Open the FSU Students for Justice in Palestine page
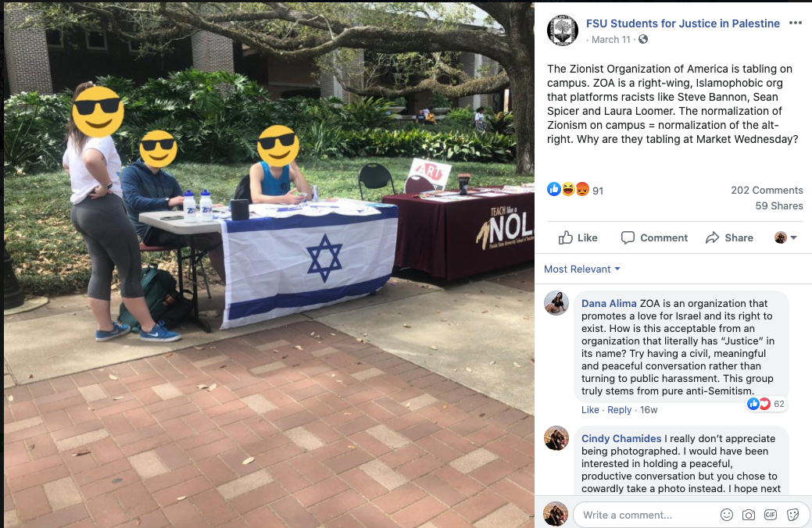Viewport: 812px width, 528px height. coord(682,23)
